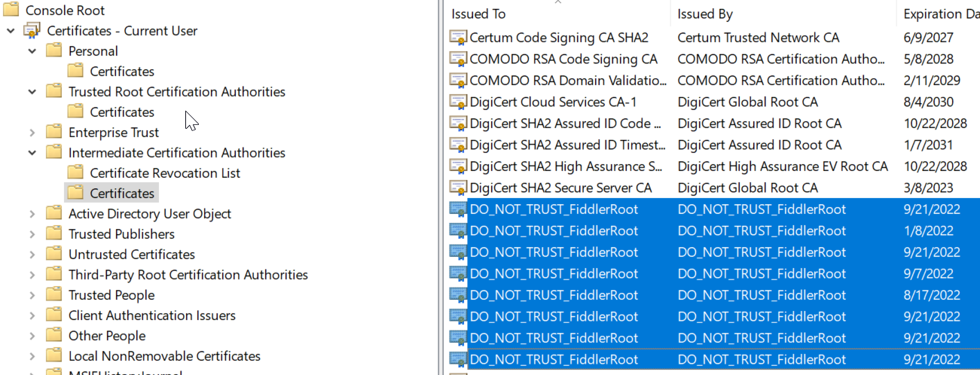Select Third-Party Root Certification Authorities in tree
The width and height of the screenshot is (980, 375).
[188, 275]
